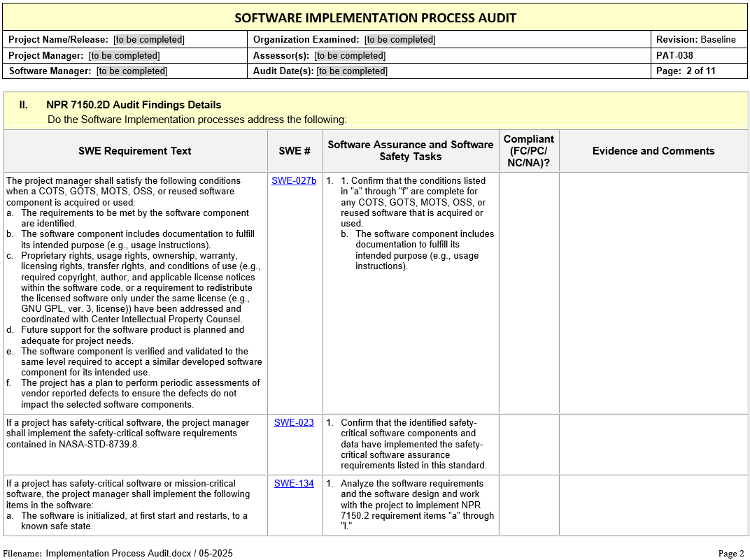Select the Software Manager placeholder field
This screenshot has width=750, height=560.
(x=132, y=71)
